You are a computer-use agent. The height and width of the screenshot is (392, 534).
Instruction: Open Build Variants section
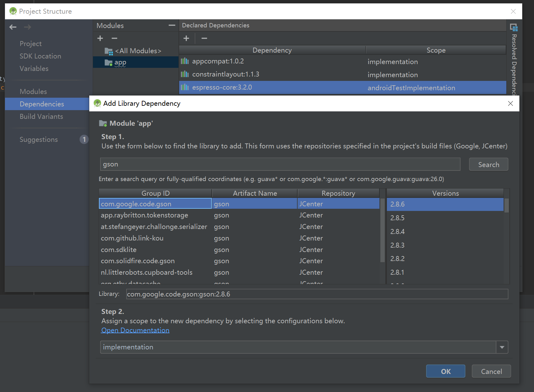(x=41, y=116)
